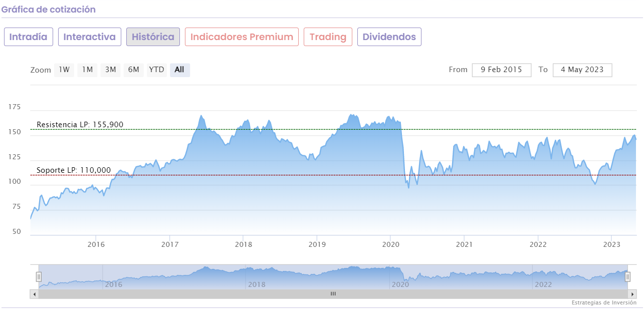Screen dimensions: 644x318
Task: Select the Histórica tab
Action: (153, 37)
